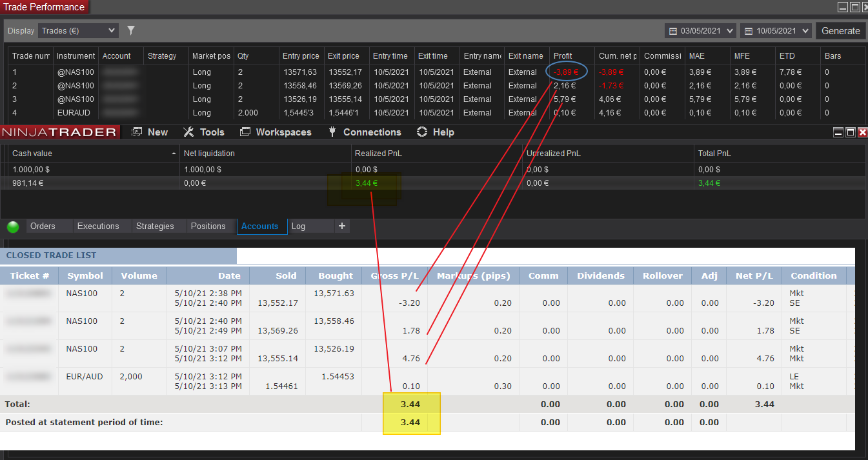Click the Dividends column header
868x460 pixels.
[x=601, y=275]
